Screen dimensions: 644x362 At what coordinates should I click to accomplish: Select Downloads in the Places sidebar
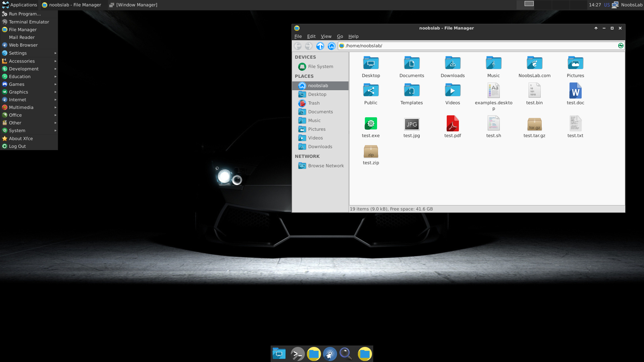click(x=320, y=146)
